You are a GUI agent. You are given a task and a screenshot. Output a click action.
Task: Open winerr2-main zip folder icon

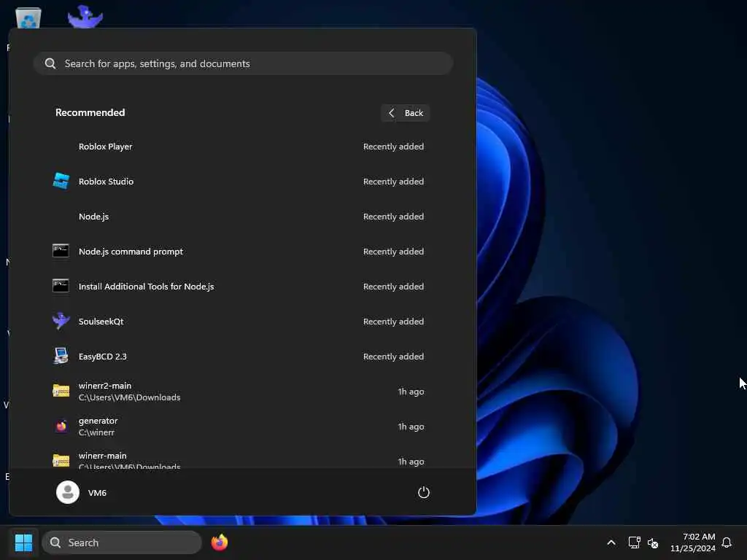click(61, 391)
